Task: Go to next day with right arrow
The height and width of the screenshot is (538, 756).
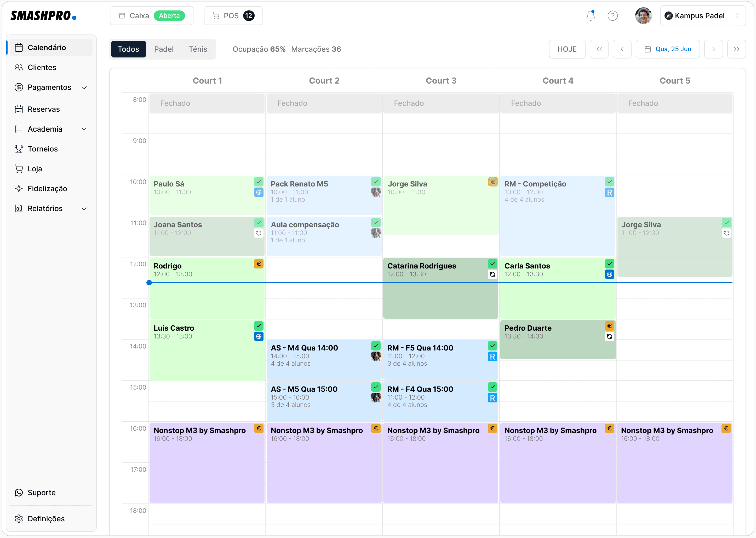Action: click(x=713, y=49)
